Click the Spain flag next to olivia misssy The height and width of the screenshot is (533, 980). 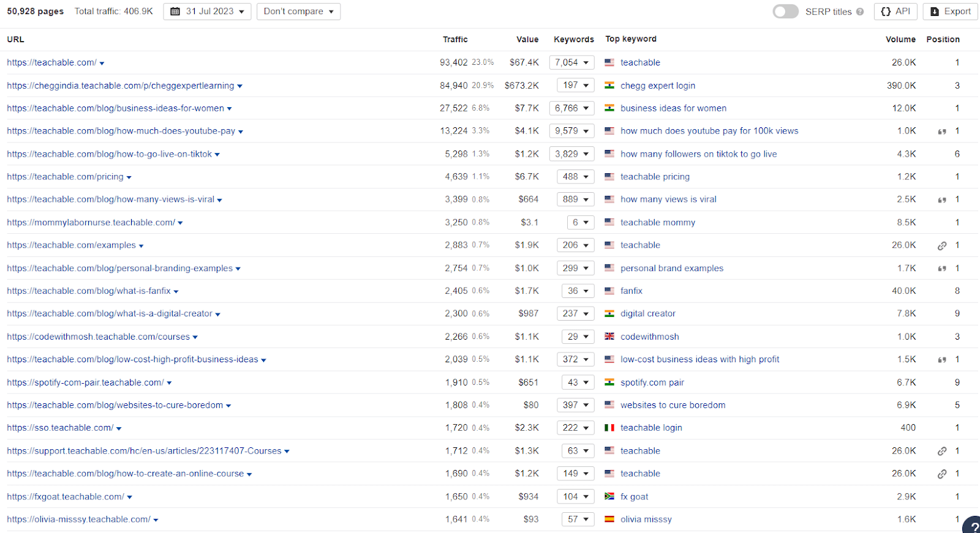coord(609,519)
